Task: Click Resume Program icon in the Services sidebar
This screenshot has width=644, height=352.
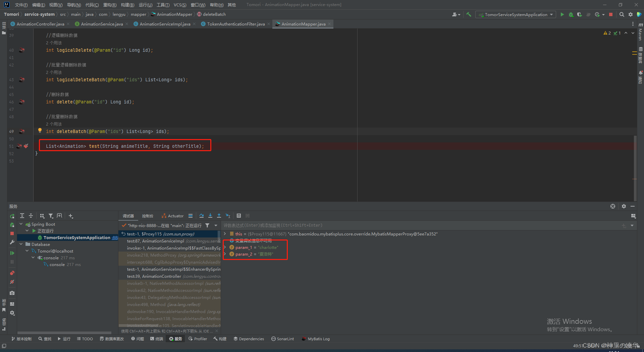Action: (x=12, y=253)
